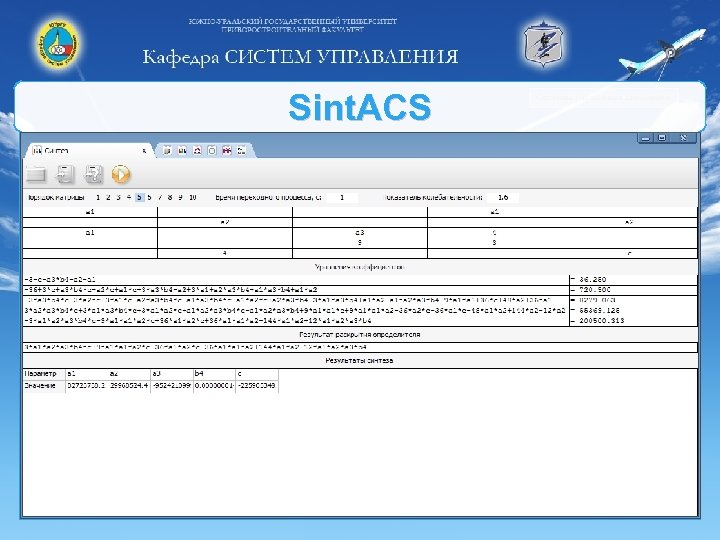Viewport: 720px width, 540px height.
Task: Click the b4 result value 0.0000001
Action: click(214, 386)
